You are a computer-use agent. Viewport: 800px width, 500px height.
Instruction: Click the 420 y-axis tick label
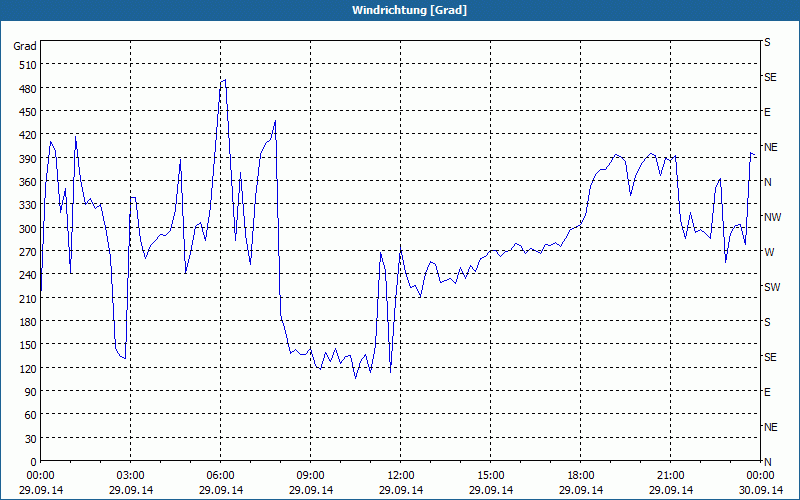click(x=28, y=135)
